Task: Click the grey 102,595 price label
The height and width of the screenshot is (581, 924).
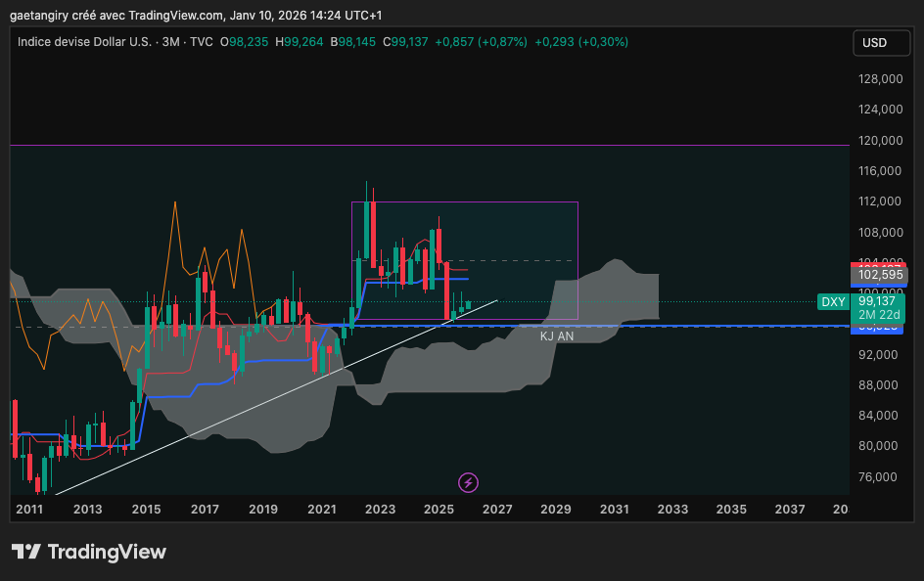Action: click(877, 275)
